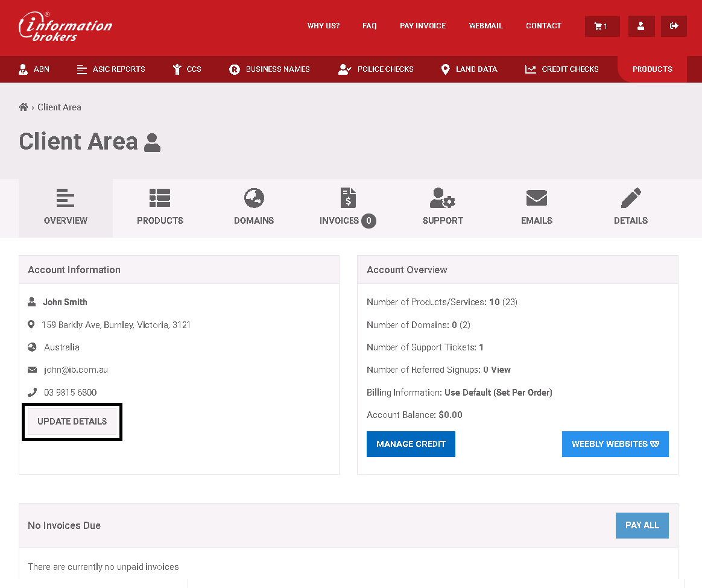
Task: Click the Emails envelope icon
Action: (x=536, y=198)
